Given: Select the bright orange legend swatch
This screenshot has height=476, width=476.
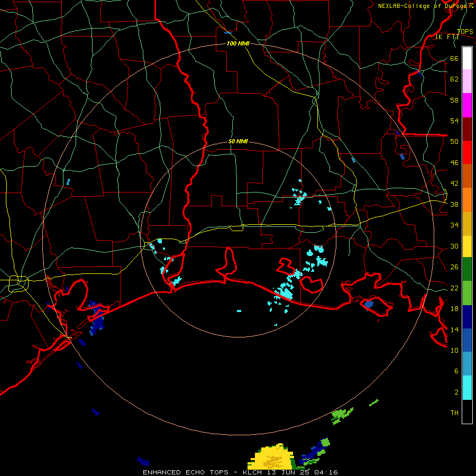Looking at the screenshot, I should point(467,200).
